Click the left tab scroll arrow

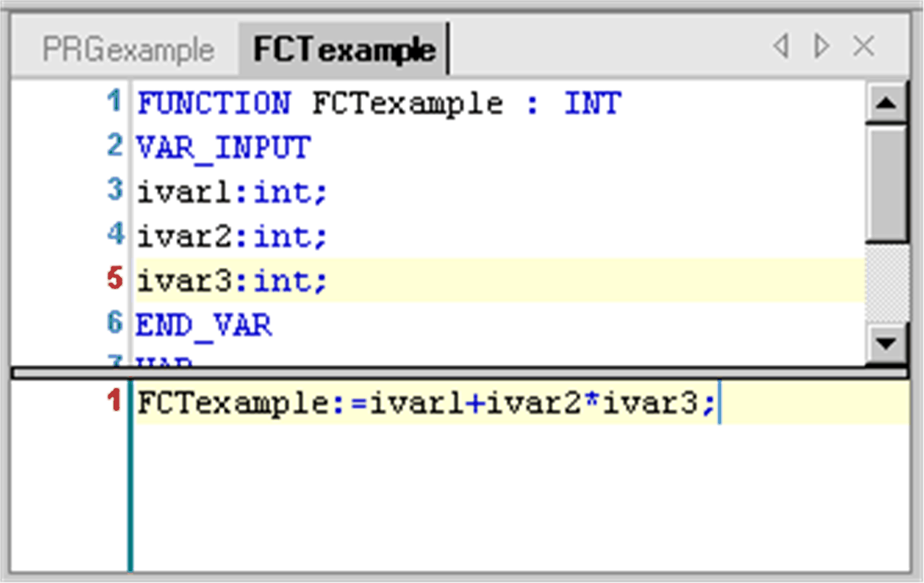[781, 46]
